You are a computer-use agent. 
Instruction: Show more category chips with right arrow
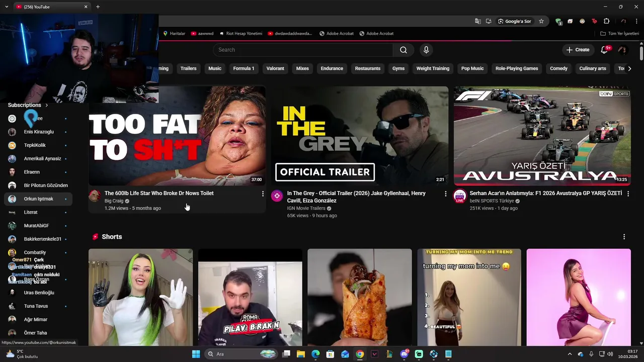tap(629, 68)
